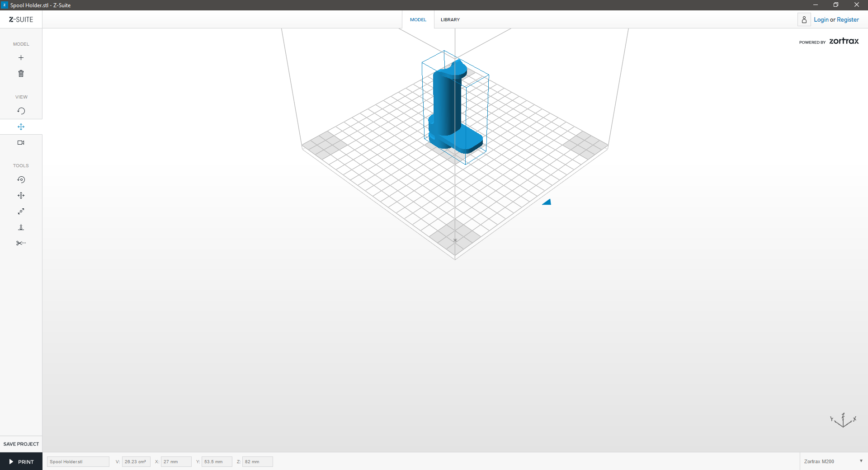Click the Register link

click(x=848, y=20)
